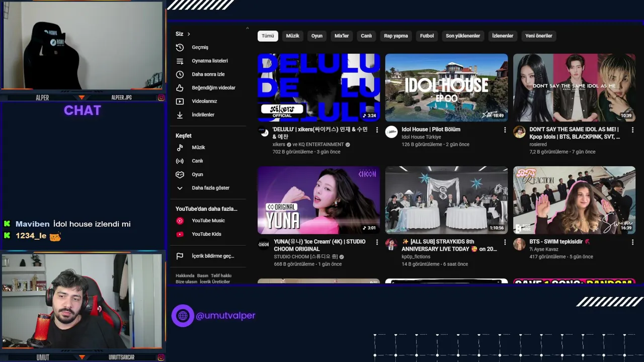Screen dimensions: 644x362
Task: Click the YouTube Kids red icon
Action: coord(180,234)
